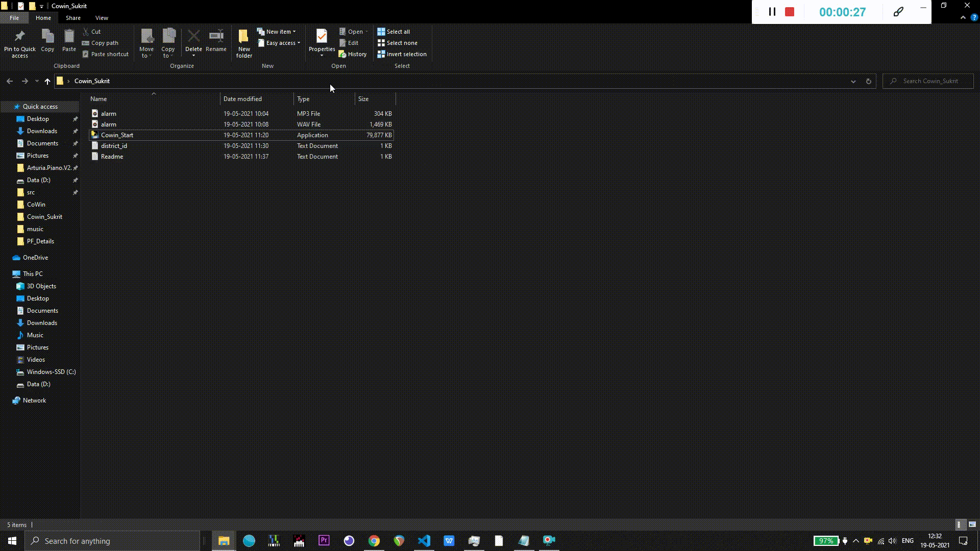Open the View ribbon tab
The height and width of the screenshot is (551, 980).
[x=102, y=18]
